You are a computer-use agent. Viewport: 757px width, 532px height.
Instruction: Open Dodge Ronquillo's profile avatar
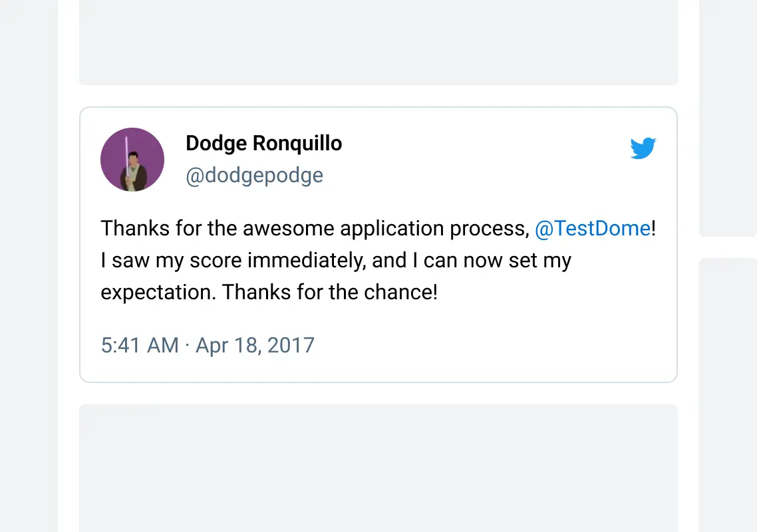(x=132, y=159)
